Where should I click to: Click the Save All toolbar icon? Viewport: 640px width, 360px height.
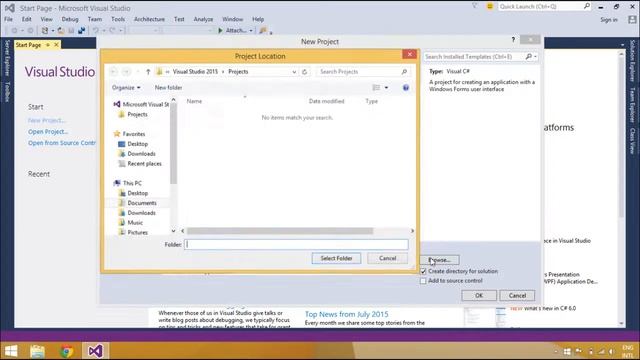click(x=81, y=30)
